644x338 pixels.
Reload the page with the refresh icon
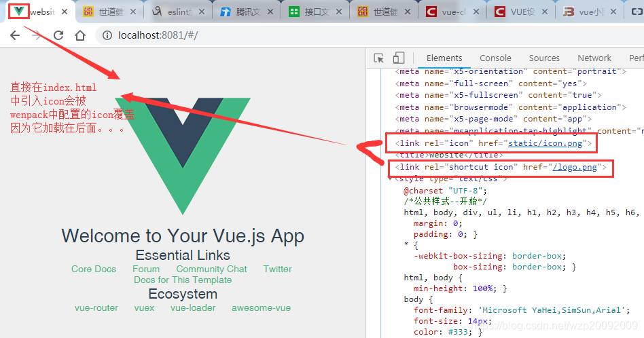click(x=58, y=36)
